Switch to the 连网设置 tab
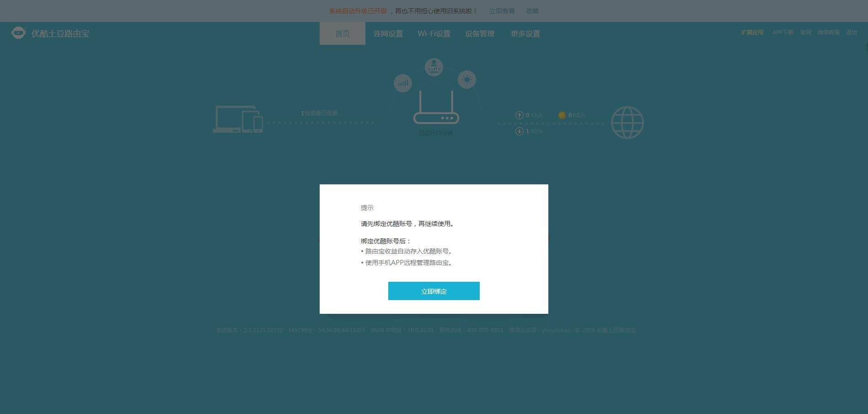Viewport: 868px width, 414px height. coord(388,33)
